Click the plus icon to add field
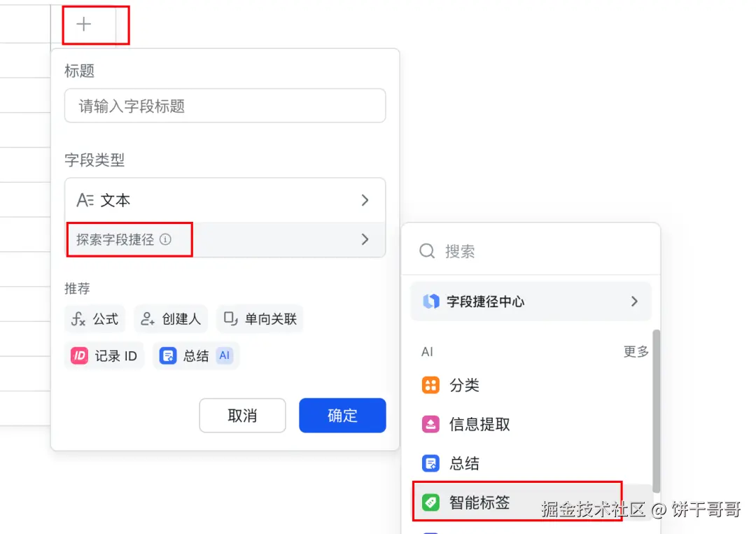 84,24
